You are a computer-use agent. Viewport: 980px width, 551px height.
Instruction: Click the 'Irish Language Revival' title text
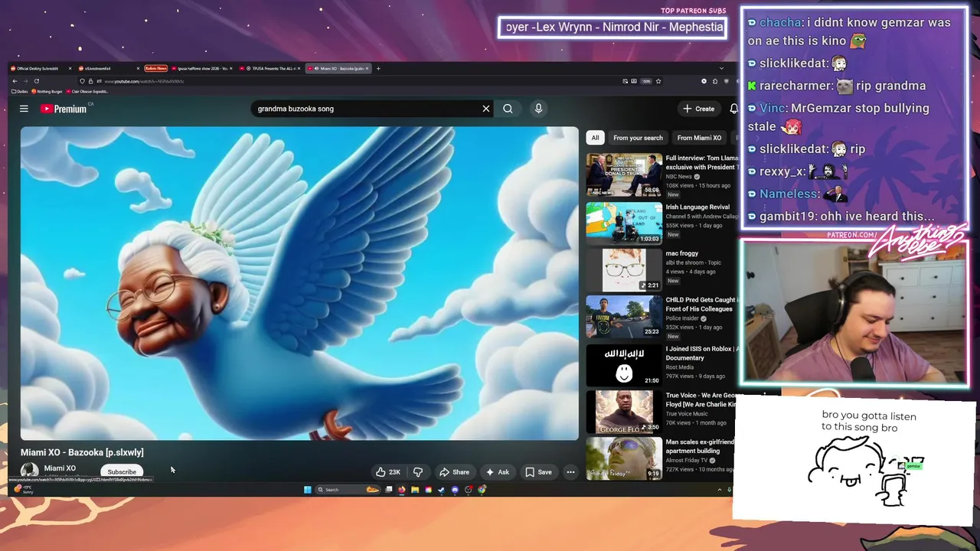(x=697, y=207)
